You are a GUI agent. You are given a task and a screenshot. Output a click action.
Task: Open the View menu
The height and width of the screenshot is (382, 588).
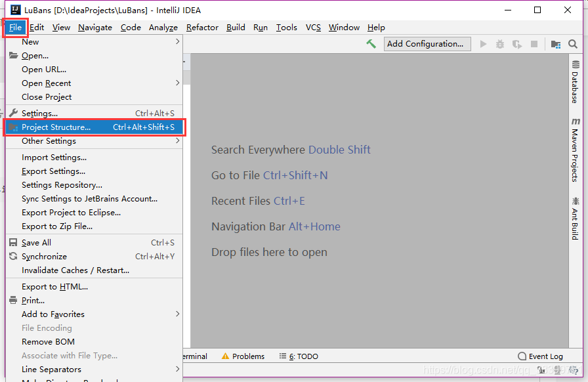pos(61,28)
